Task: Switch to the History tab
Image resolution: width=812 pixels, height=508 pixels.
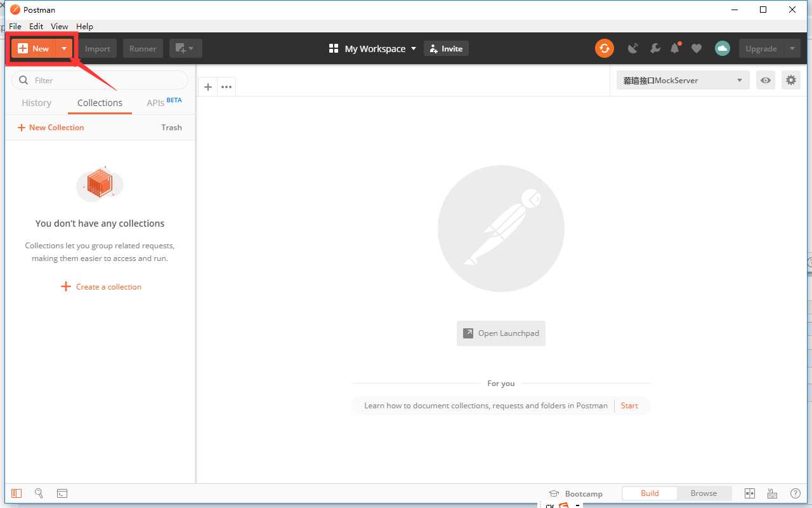Action: click(x=36, y=103)
